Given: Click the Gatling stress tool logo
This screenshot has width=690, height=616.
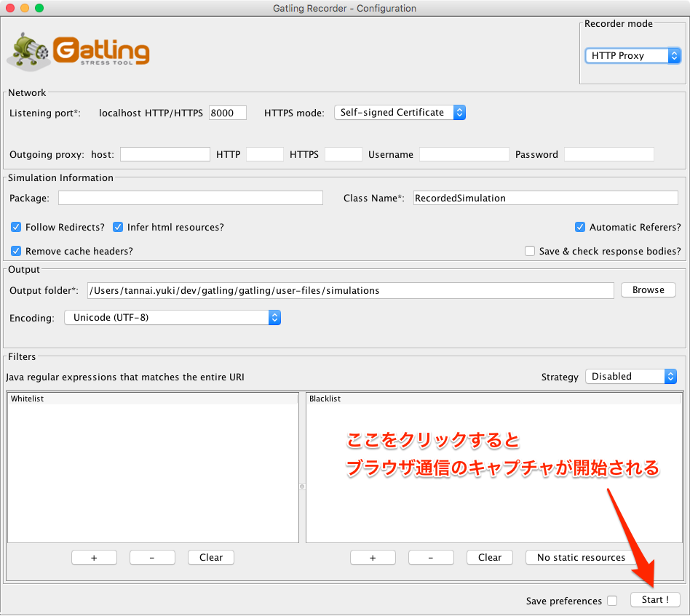Looking at the screenshot, I should (79, 52).
